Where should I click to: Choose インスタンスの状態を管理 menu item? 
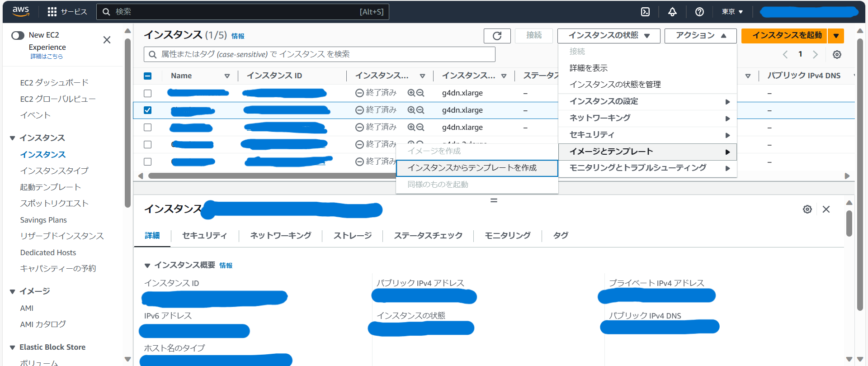click(615, 85)
